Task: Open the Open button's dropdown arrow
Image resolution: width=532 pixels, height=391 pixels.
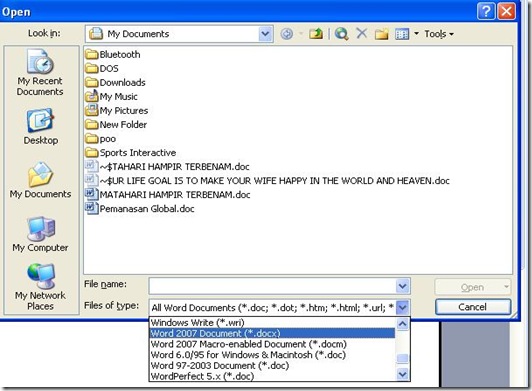Action: click(506, 287)
